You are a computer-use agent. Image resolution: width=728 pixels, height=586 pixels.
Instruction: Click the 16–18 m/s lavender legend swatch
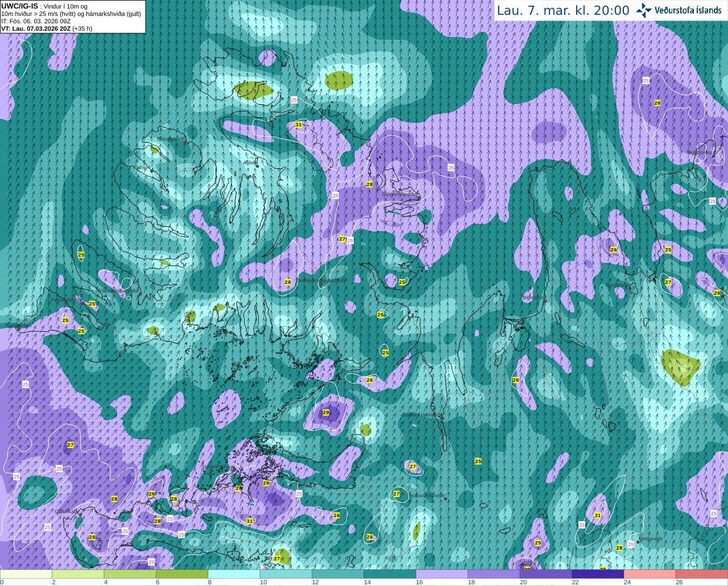442,574
